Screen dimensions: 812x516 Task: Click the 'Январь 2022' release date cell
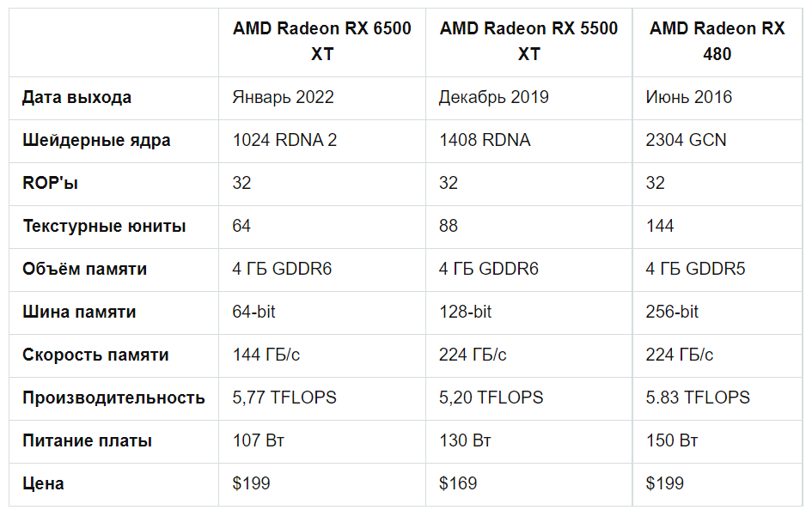[x=283, y=97]
